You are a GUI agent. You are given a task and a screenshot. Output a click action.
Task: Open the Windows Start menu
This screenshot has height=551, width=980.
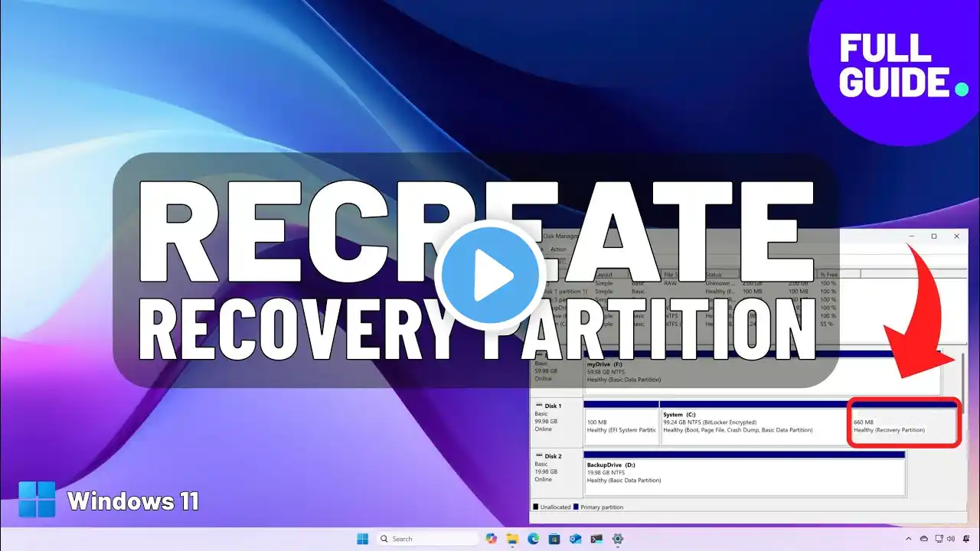362,539
